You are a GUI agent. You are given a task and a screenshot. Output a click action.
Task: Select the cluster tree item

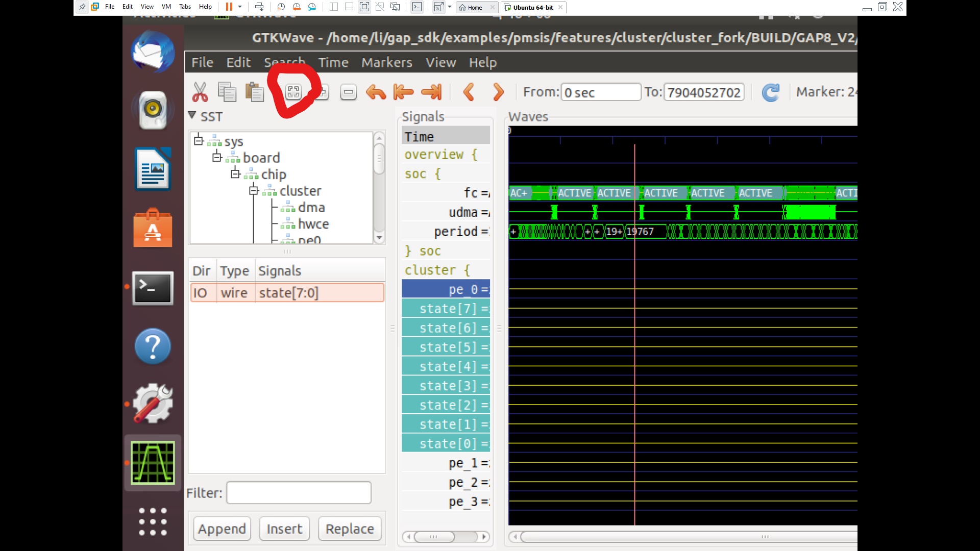[300, 190]
